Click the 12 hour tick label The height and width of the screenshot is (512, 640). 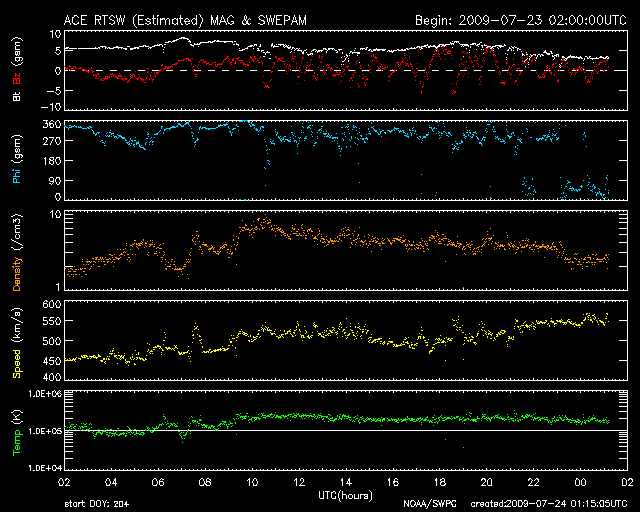tap(298, 482)
